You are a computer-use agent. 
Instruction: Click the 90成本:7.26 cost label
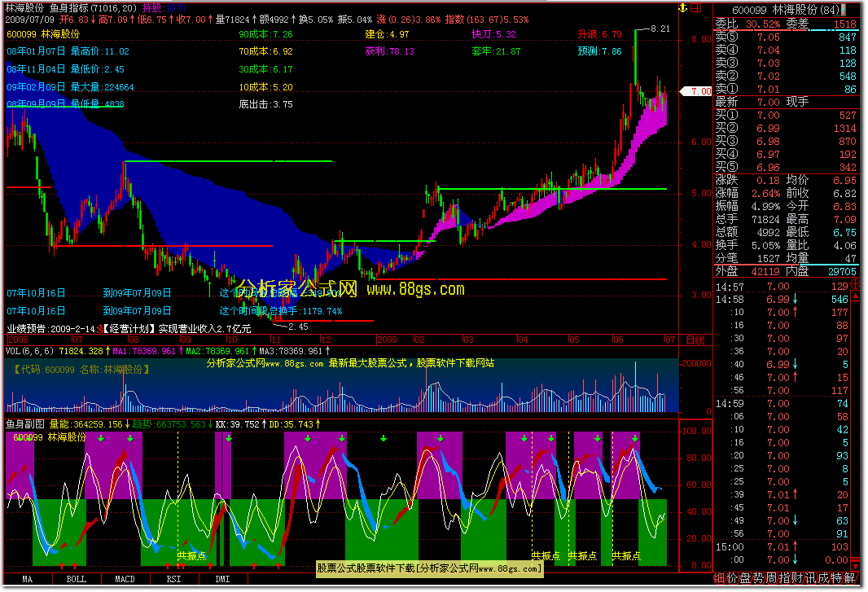[265, 34]
